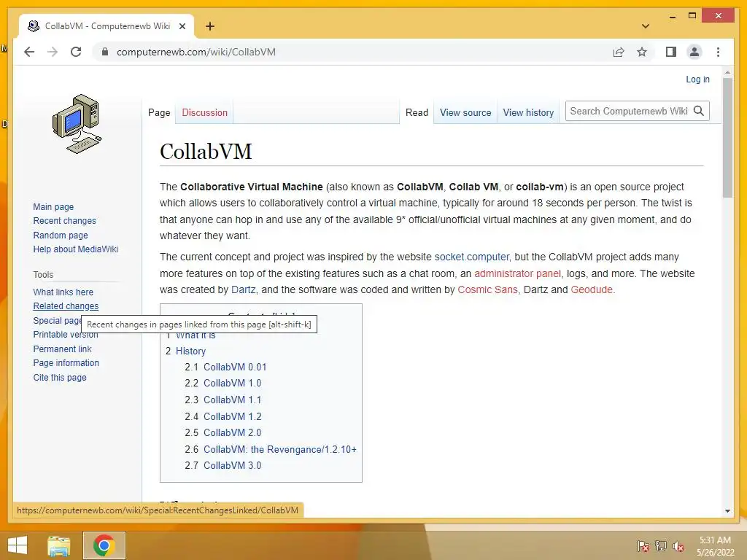Open the taskbar clock and date
747x560 pixels.
pyautogui.click(x=715, y=546)
